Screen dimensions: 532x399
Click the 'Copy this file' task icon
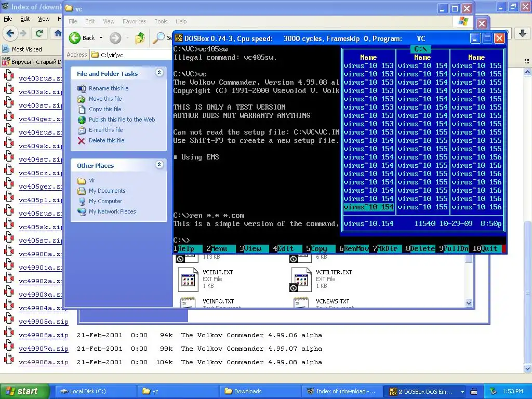(82, 109)
